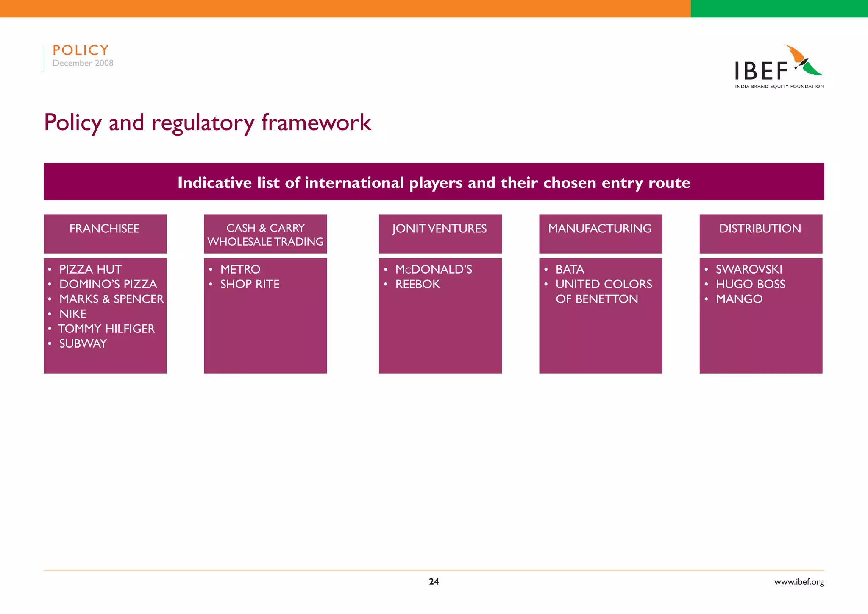
Task: Click the Policy and regulatory framework heading
Action: (208, 123)
